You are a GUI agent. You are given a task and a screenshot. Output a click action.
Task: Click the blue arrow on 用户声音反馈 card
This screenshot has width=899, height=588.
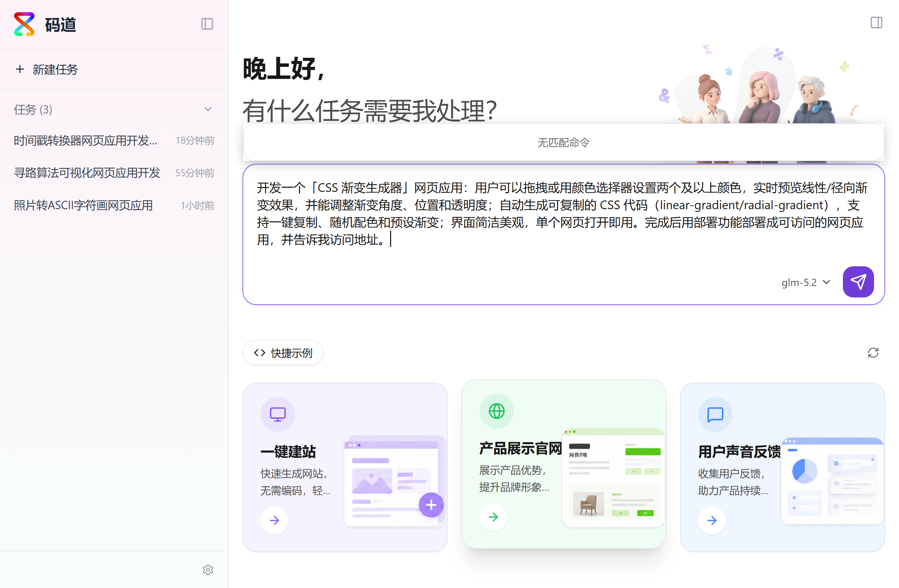click(712, 520)
